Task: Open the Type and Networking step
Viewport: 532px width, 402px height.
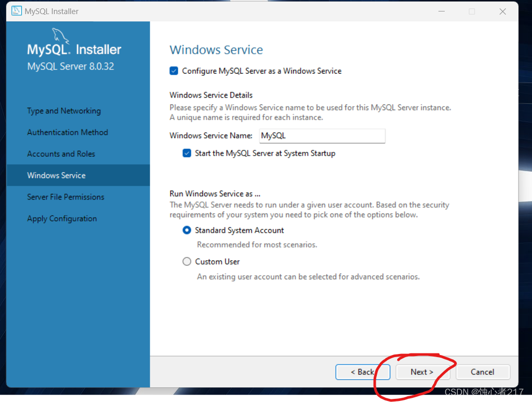Action: click(x=64, y=111)
